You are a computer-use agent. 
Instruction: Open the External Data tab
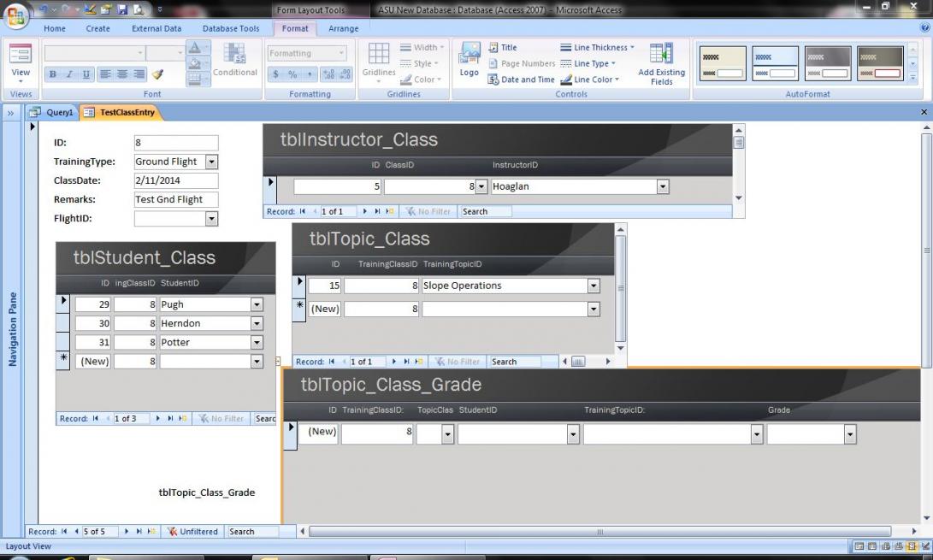click(156, 28)
